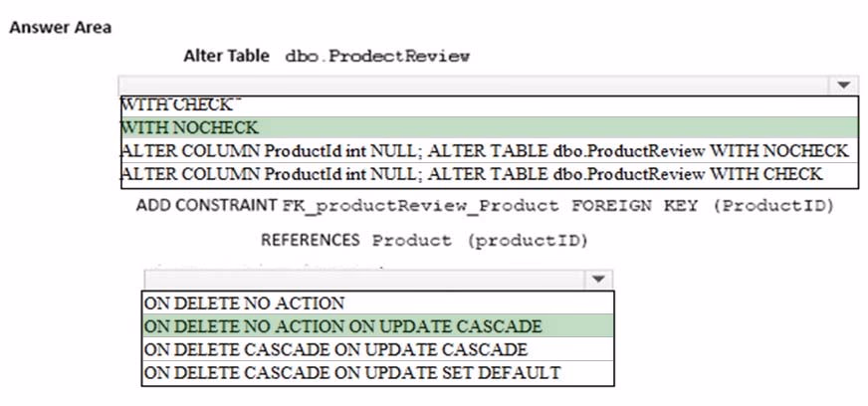Screen dimensions: 868x406
Task: Open the lower dropdown arrow button
Action: pos(598,279)
